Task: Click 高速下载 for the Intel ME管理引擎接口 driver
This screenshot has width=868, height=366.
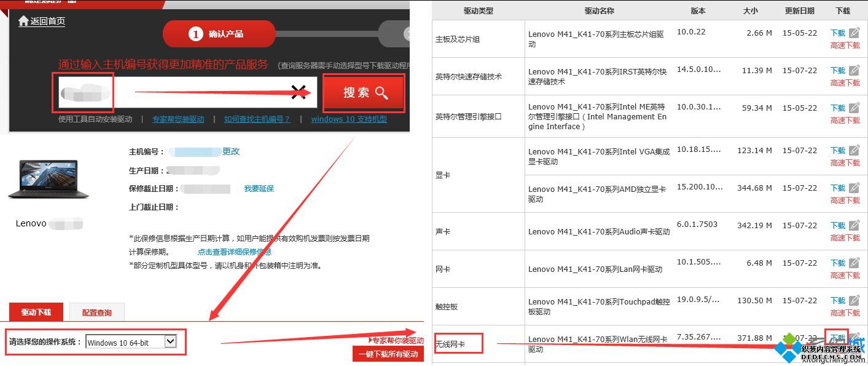Action: click(x=845, y=120)
